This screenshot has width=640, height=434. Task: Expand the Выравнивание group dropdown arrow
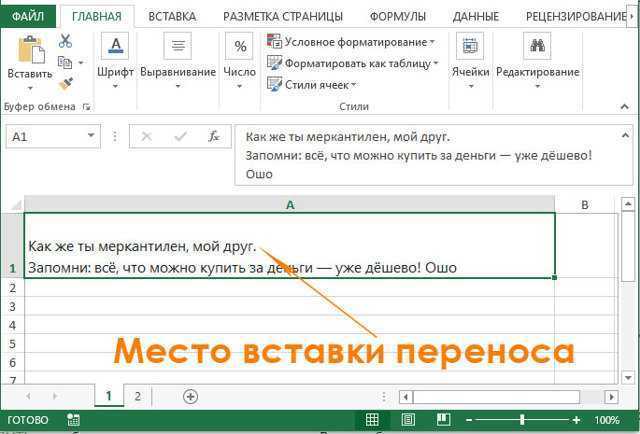[x=178, y=86]
